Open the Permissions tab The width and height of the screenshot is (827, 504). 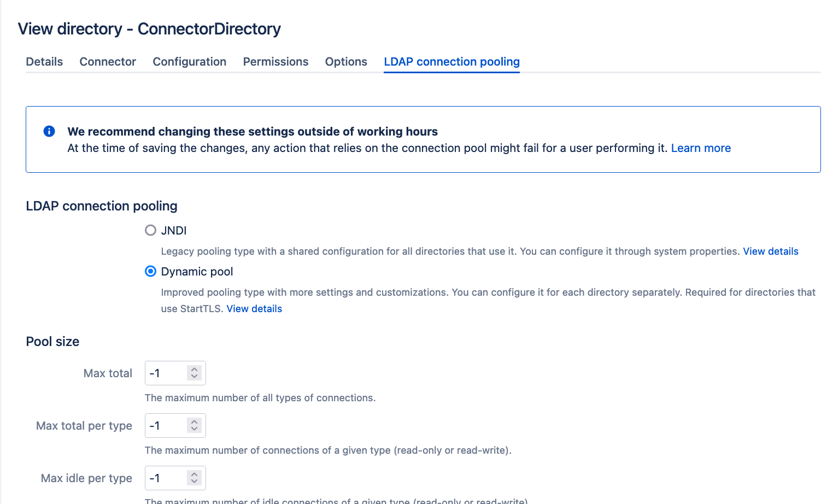tap(275, 62)
